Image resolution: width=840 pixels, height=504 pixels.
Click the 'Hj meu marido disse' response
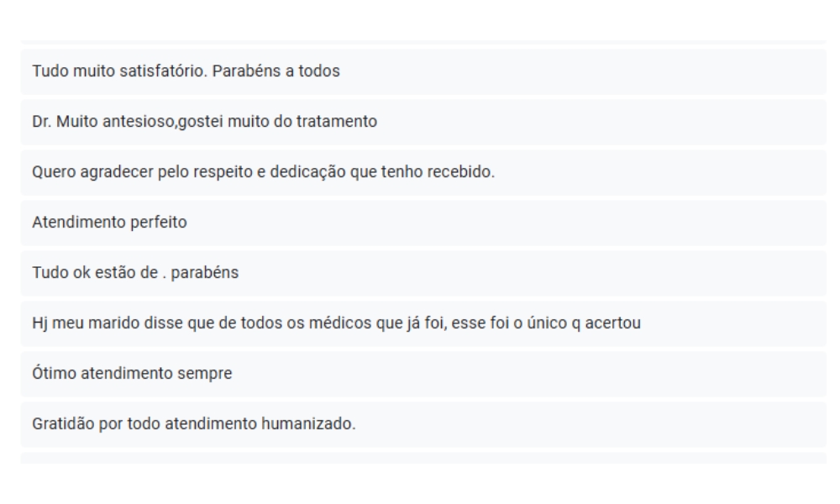(423, 323)
